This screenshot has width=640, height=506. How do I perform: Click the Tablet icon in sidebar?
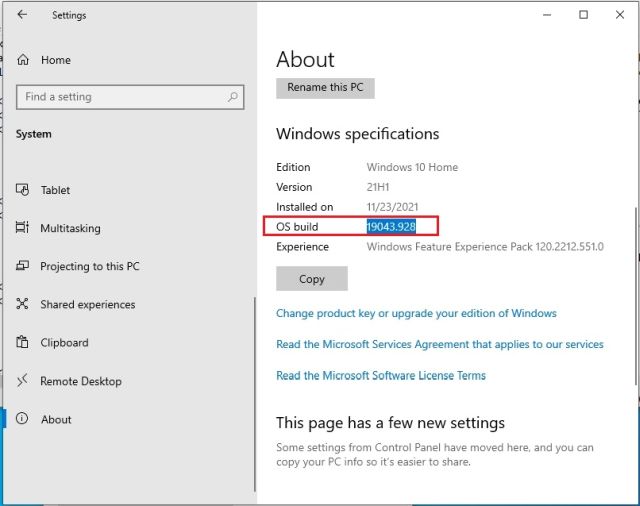pos(22,190)
